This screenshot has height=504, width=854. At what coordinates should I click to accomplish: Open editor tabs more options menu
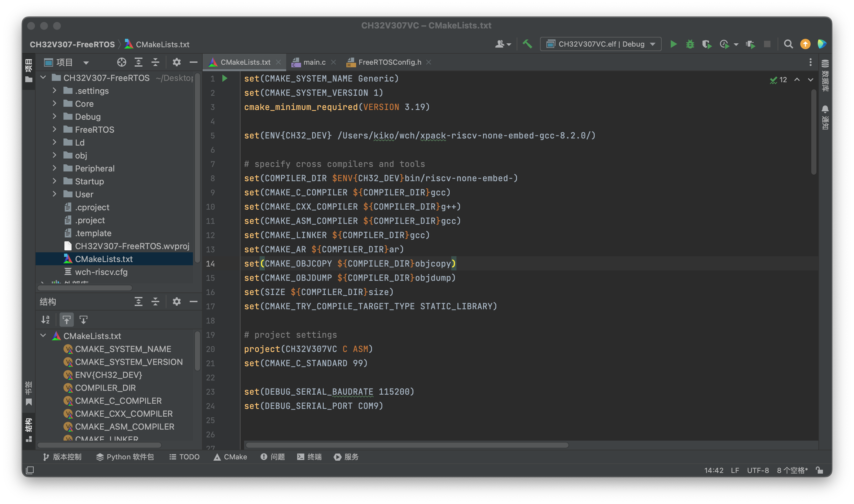pyautogui.click(x=810, y=62)
